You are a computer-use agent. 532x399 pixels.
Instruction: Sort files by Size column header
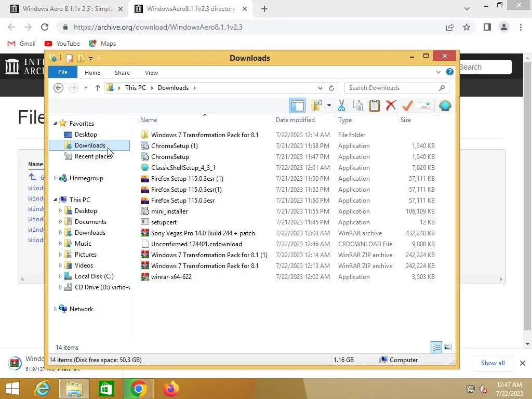coord(418,120)
